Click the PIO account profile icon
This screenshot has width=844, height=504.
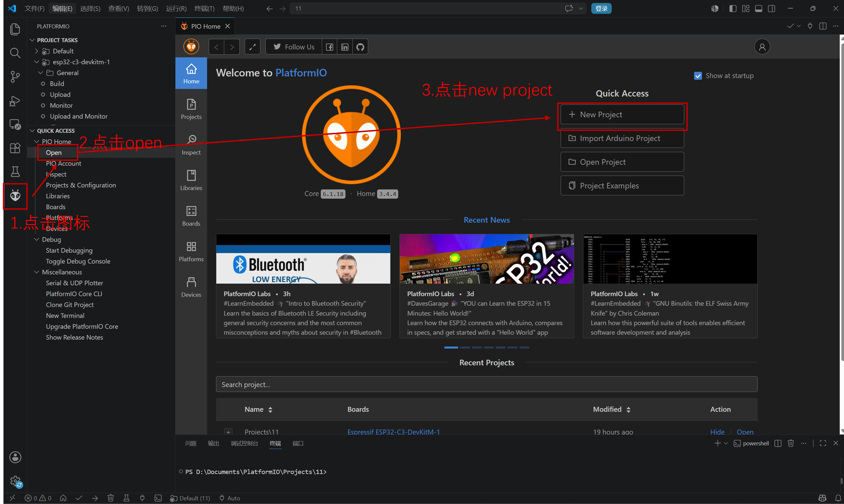[x=762, y=47]
